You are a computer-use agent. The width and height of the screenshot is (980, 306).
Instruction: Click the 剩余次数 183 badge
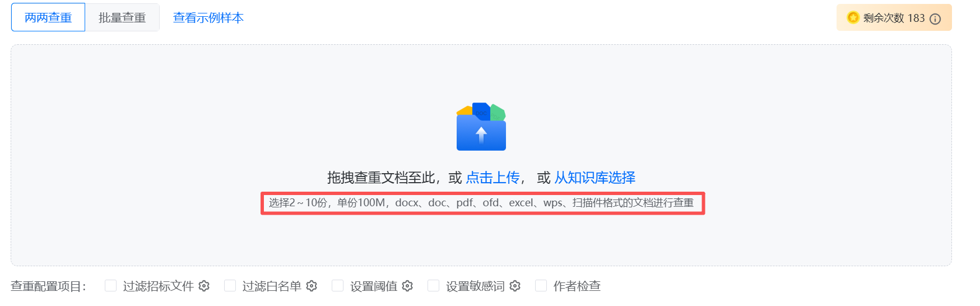point(894,17)
